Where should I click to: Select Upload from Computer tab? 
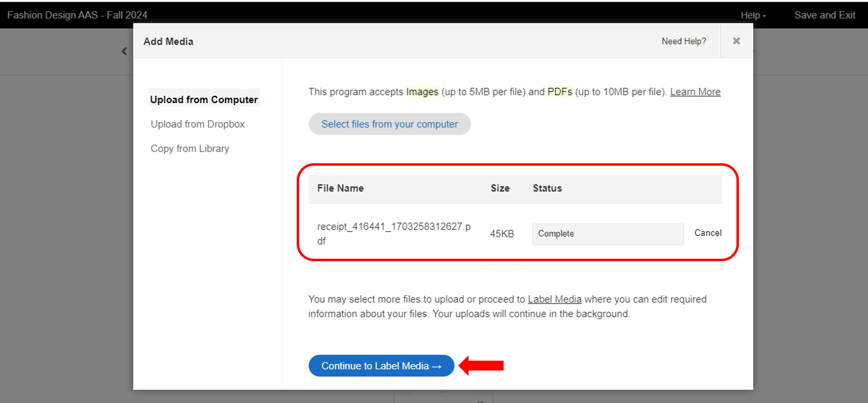tap(204, 100)
